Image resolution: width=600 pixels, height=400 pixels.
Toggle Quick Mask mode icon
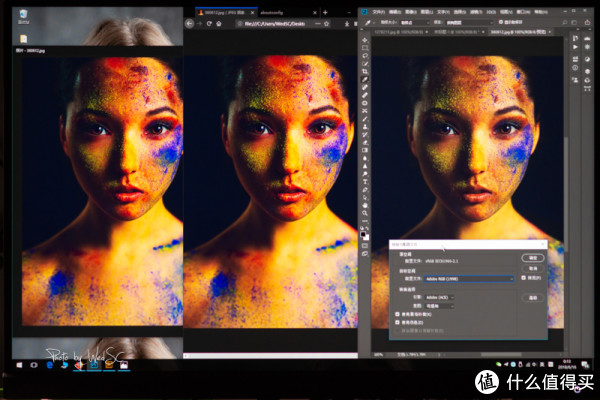tap(365, 246)
